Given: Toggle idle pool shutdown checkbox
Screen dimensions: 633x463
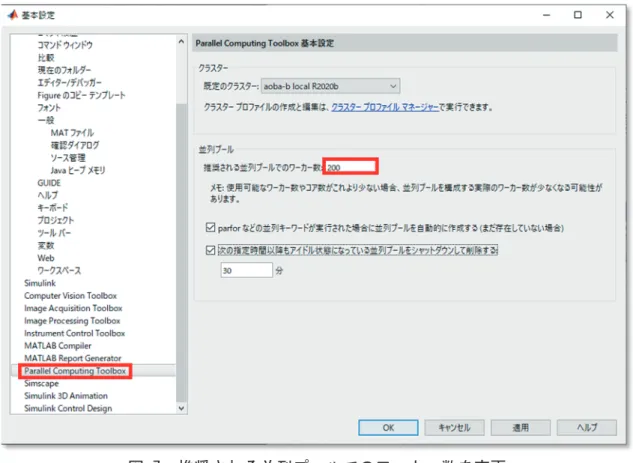Looking at the screenshot, I should pyautogui.click(x=210, y=250).
